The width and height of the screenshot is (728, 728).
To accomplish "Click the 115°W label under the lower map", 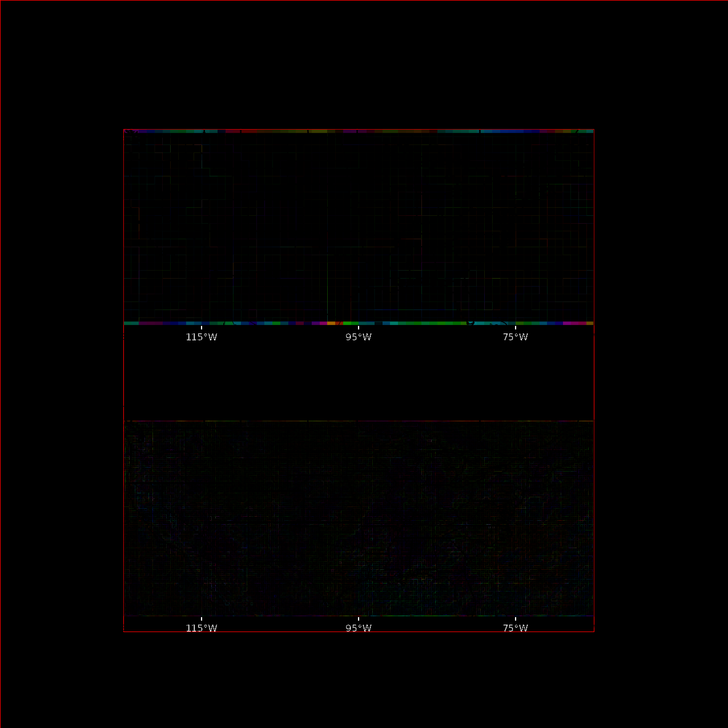I will [x=201, y=628].
